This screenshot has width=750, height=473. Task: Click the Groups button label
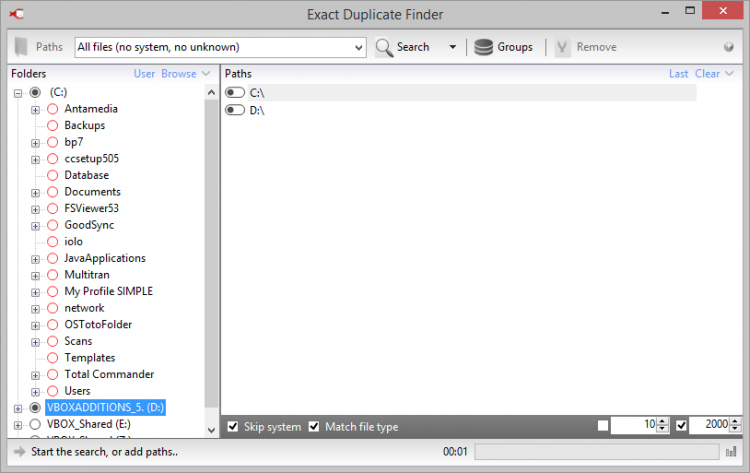click(515, 47)
